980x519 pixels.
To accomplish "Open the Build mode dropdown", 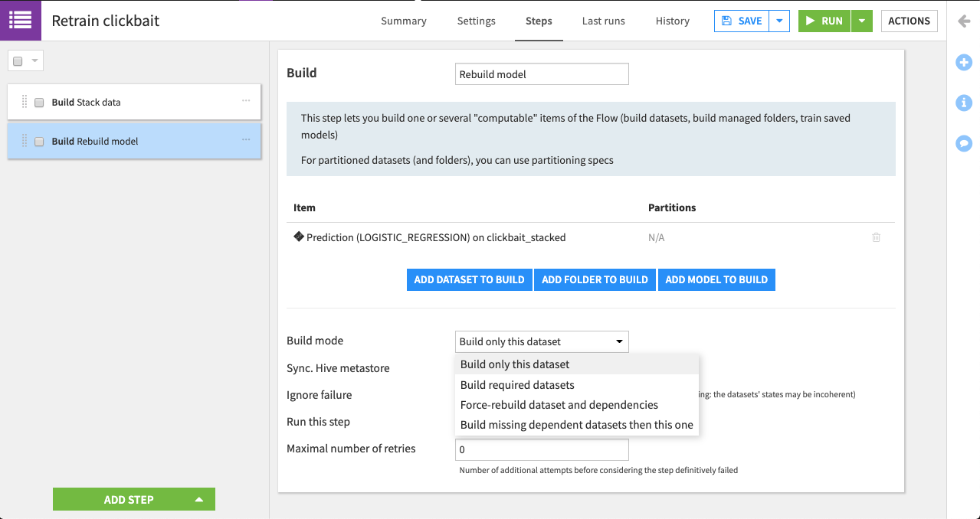I will click(542, 341).
